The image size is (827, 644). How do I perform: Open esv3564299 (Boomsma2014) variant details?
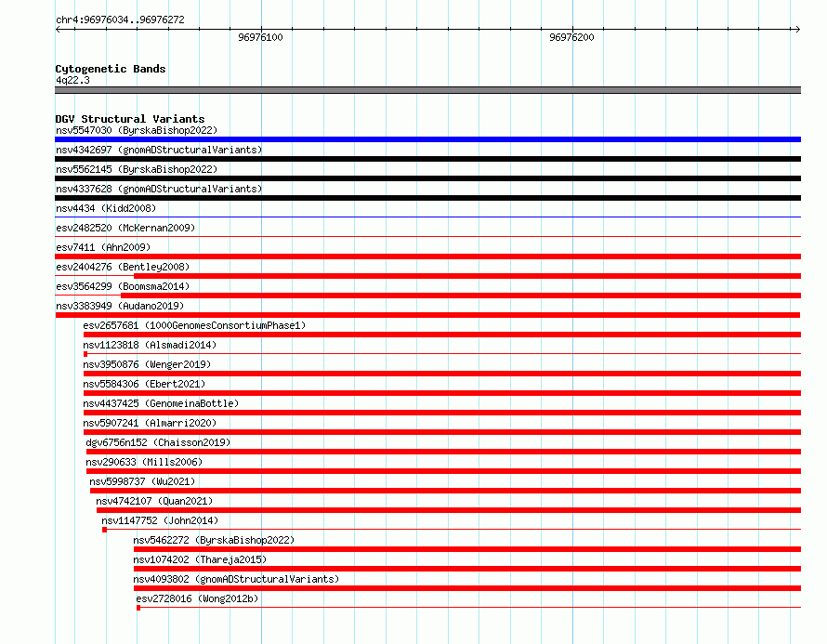coord(123,286)
